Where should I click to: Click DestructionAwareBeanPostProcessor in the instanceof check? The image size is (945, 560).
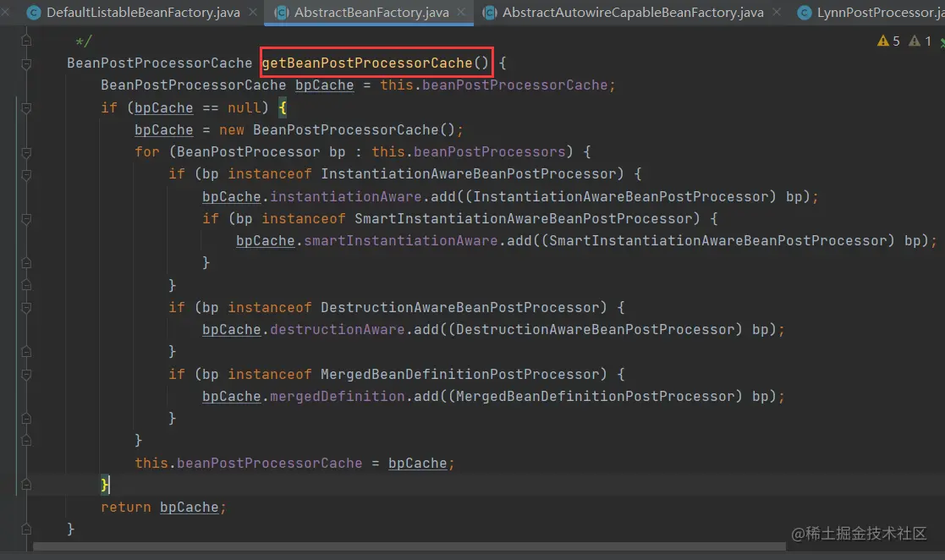pos(460,307)
